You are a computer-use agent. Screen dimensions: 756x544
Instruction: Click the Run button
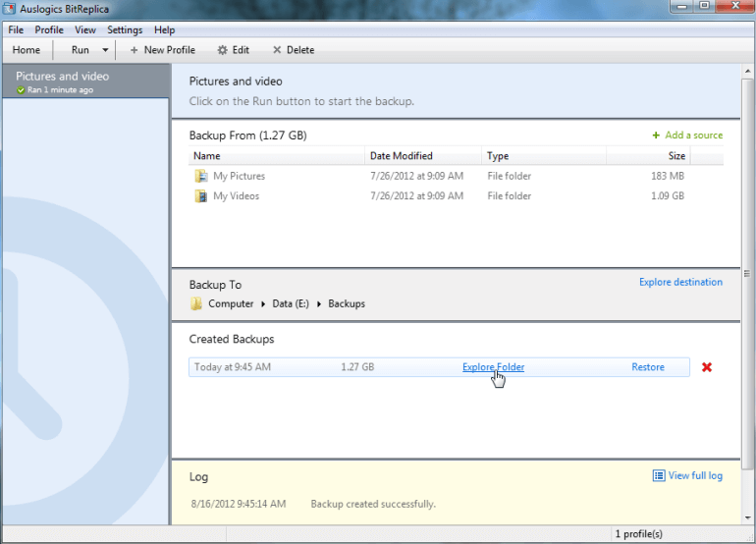pos(81,50)
